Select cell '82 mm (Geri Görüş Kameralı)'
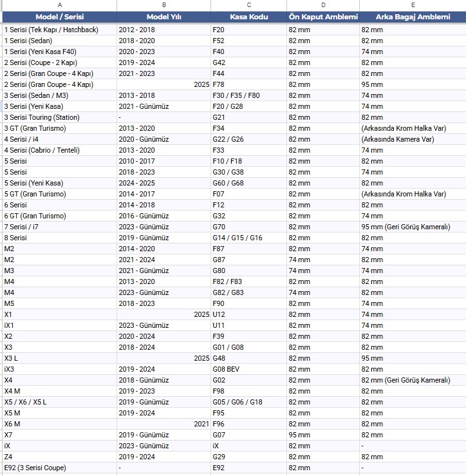 (x=413, y=380)
